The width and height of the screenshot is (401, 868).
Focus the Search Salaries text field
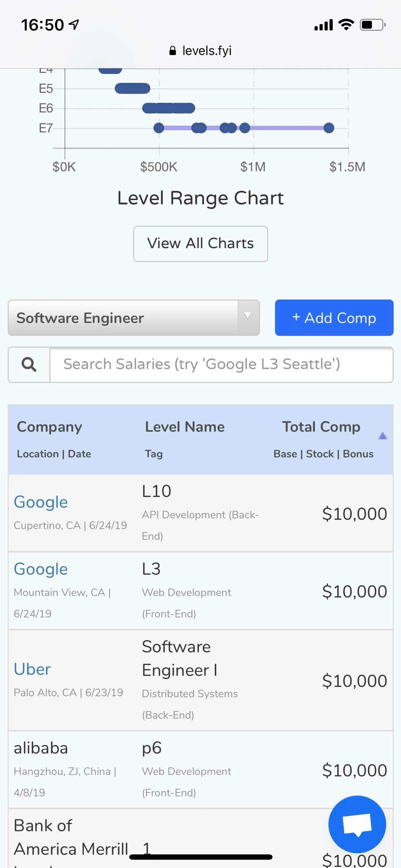point(221,364)
